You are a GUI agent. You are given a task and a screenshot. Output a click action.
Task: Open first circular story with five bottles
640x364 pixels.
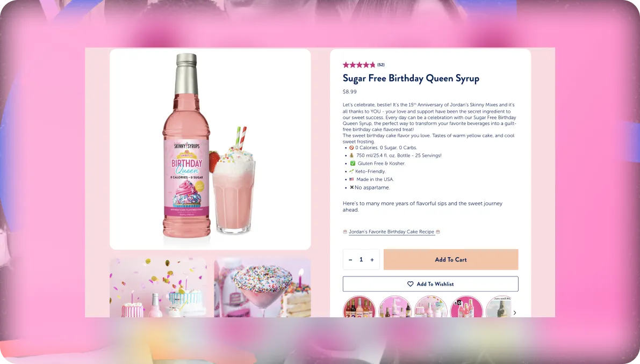click(x=359, y=307)
